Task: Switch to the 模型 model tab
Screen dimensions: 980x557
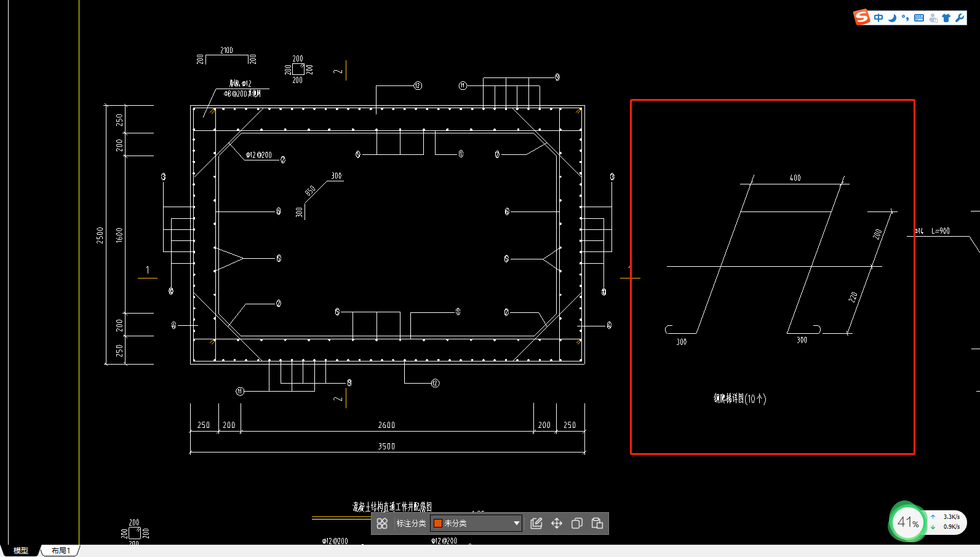Action: [x=21, y=550]
